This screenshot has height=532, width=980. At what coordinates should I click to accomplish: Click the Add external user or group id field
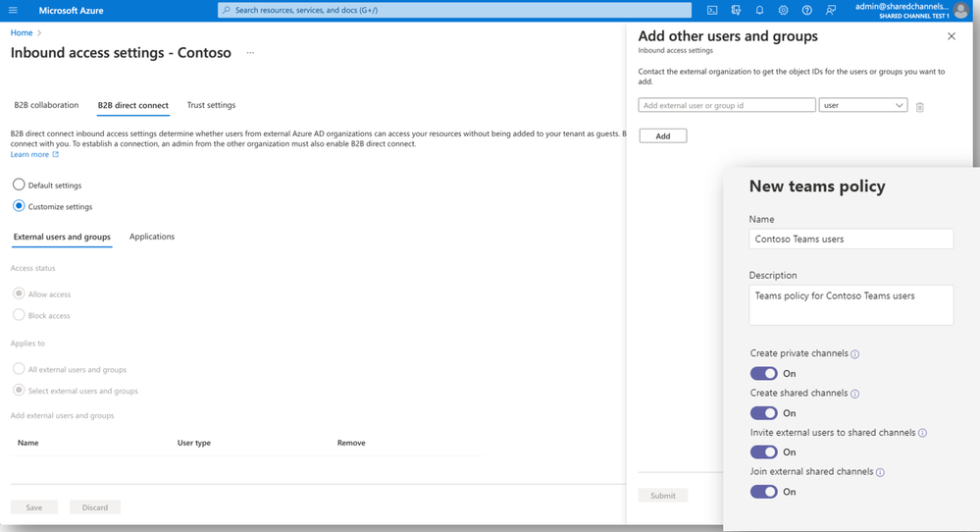pyautogui.click(x=727, y=105)
